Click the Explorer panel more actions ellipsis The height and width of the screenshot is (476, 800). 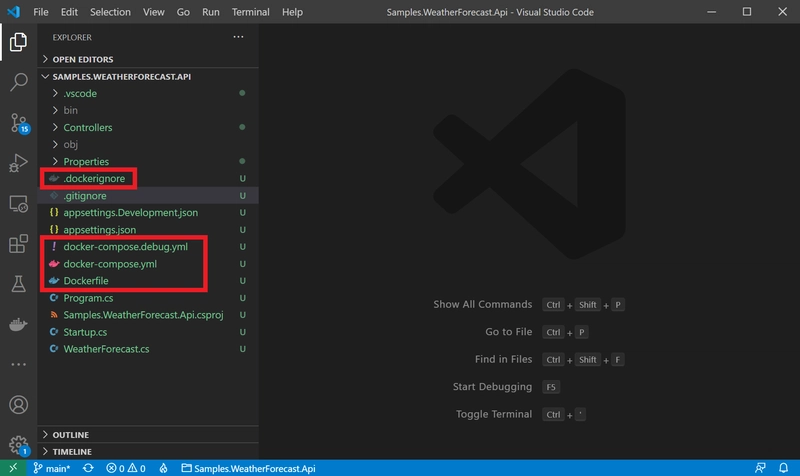[238, 37]
